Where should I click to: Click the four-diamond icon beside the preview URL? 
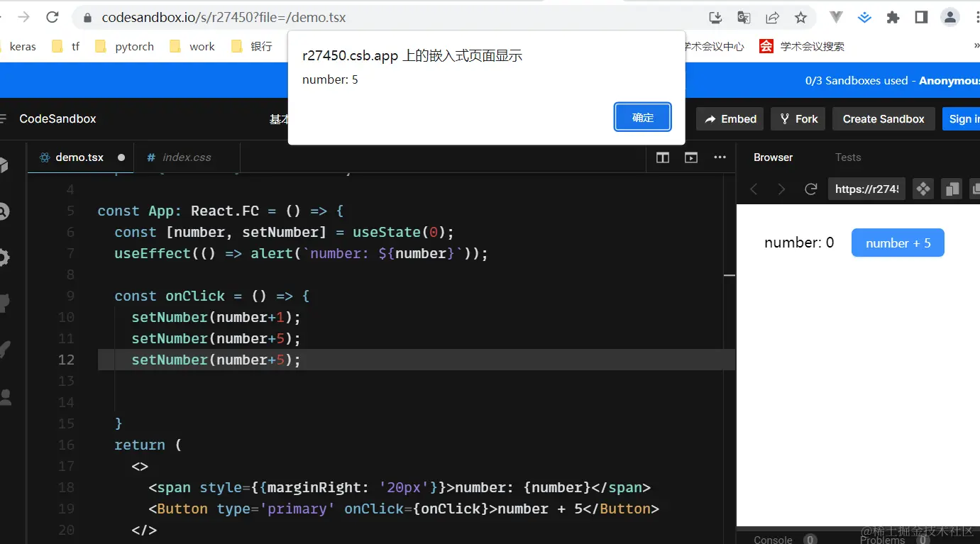point(923,189)
